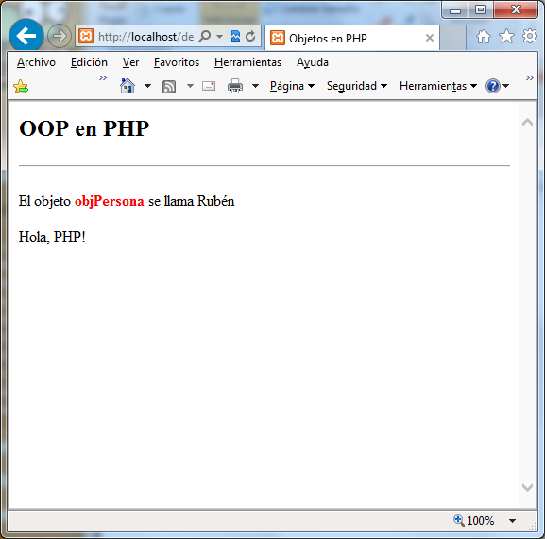Expand the Página dropdown menu
Viewport: 547px width, 539px height.
click(292, 86)
